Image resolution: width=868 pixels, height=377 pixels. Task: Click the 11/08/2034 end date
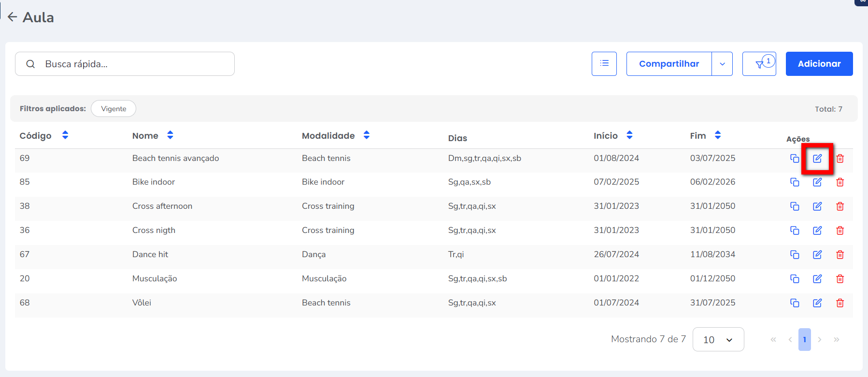pos(712,254)
